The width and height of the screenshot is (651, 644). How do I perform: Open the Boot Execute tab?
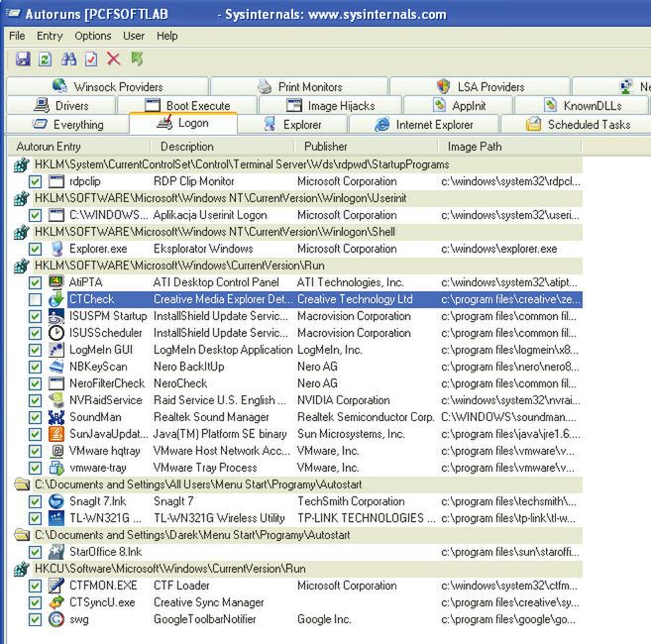tap(187, 105)
